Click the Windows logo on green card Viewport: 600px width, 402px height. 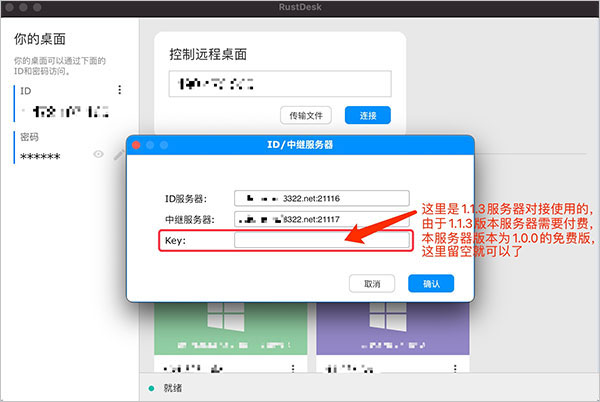coord(226,317)
